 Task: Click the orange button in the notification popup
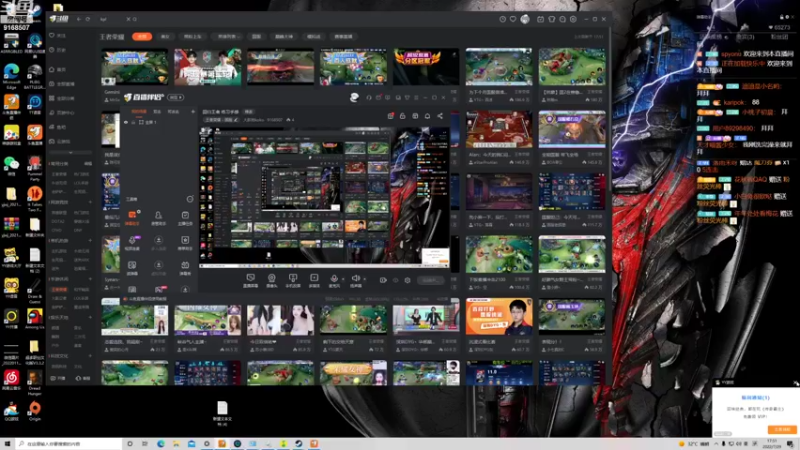[x=782, y=430]
